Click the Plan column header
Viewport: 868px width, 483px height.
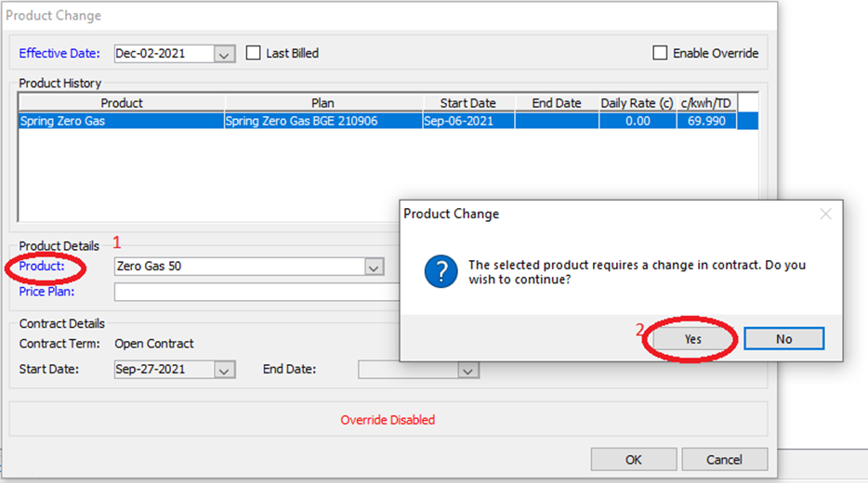[323, 103]
